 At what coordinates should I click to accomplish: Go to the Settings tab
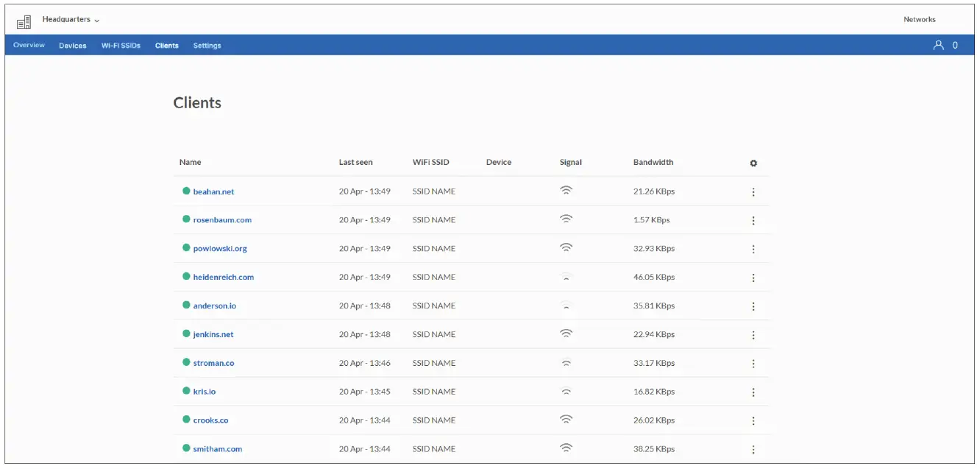(207, 46)
